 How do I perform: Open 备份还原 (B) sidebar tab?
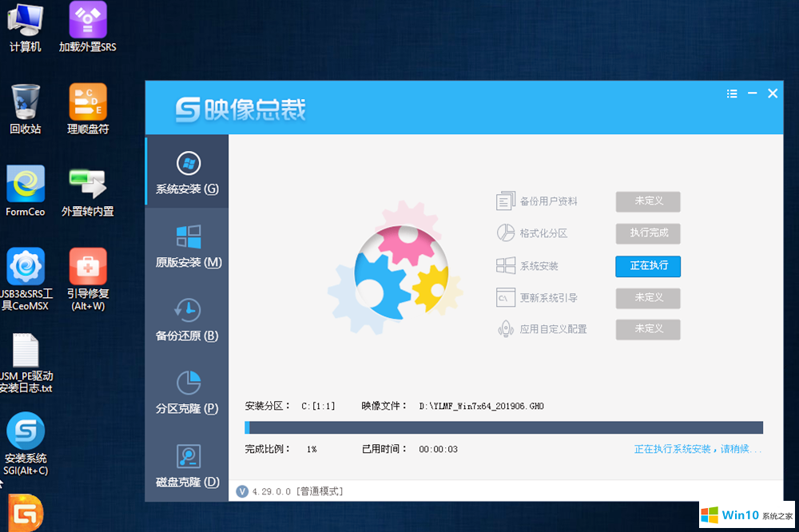coord(187,320)
